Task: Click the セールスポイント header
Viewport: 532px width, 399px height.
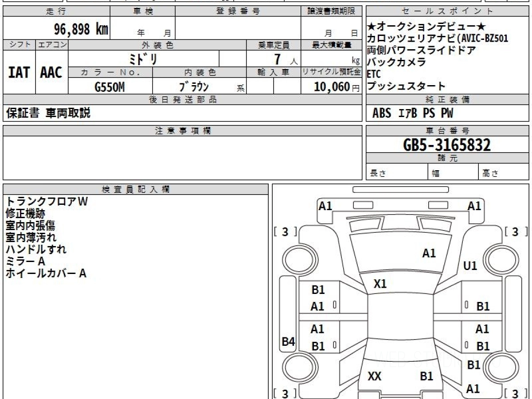Action: [448, 12]
